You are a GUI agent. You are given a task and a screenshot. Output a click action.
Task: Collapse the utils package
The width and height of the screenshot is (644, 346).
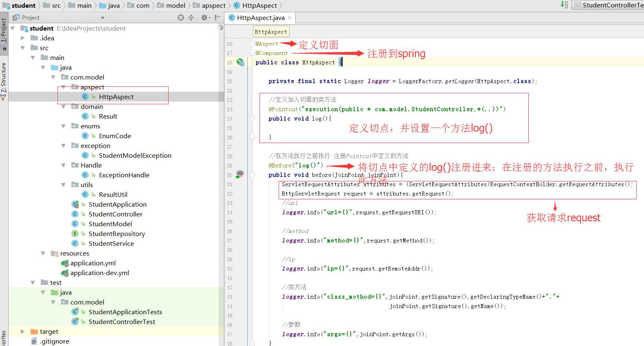pyautogui.click(x=64, y=185)
